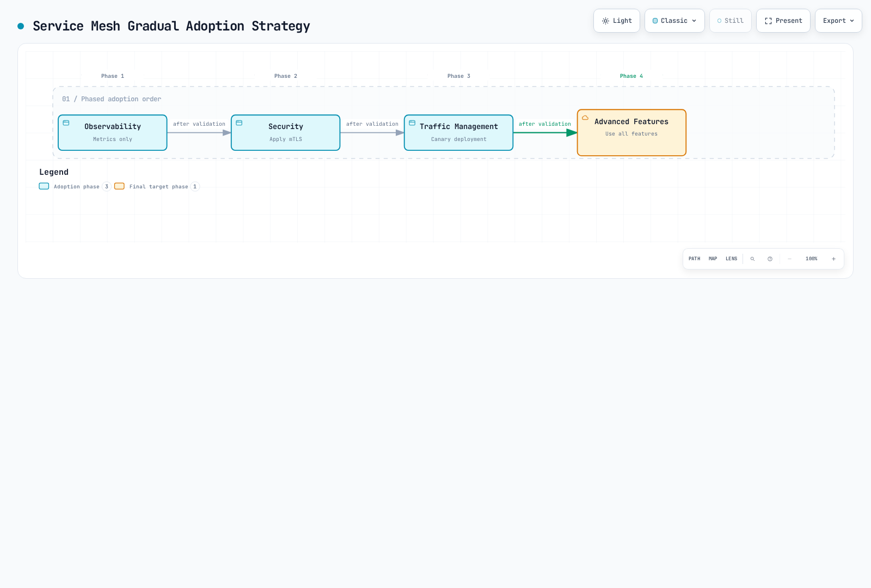This screenshot has width=871, height=588.
Task: Click the '01 / Phased adoption order' group label
Action: (x=112, y=99)
